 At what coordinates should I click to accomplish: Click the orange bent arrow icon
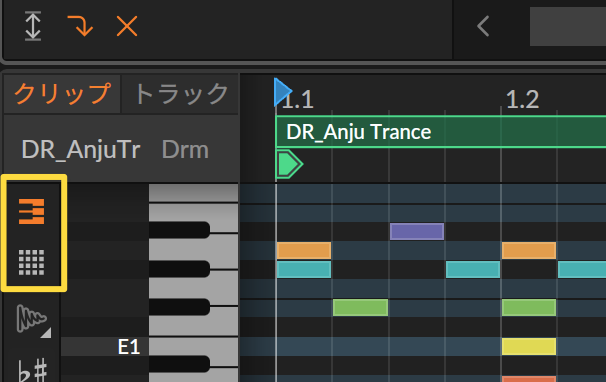click(x=80, y=26)
